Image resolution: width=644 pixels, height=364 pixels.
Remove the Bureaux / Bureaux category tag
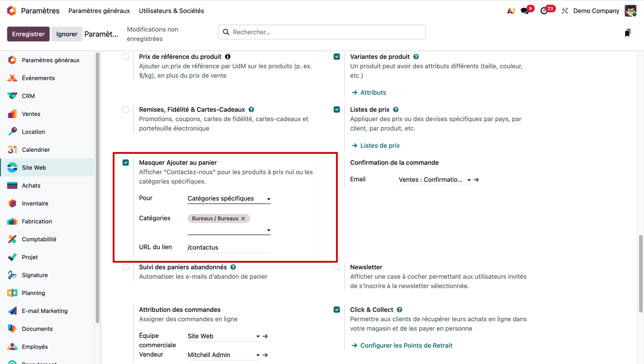tap(243, 219)
